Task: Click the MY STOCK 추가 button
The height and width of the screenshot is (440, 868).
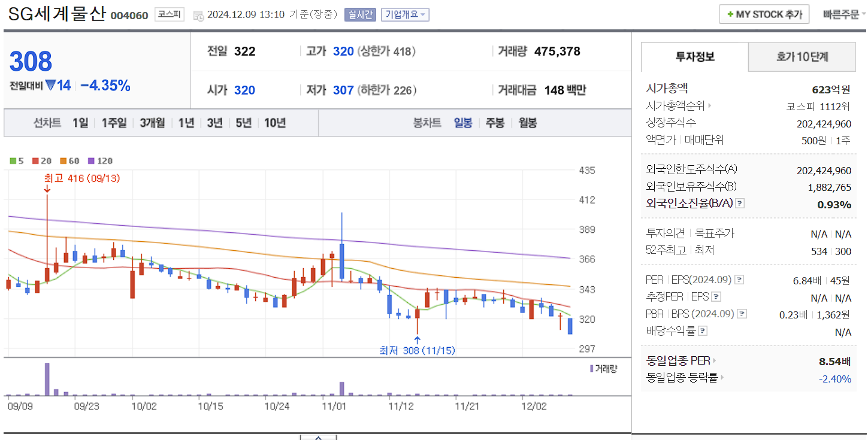Action: [764, 14]
